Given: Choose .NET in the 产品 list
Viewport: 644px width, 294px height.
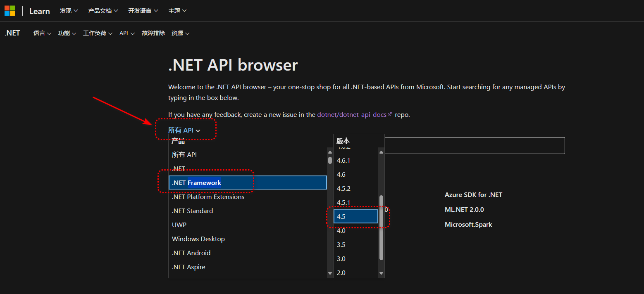Looking at the screenshot, I should tap(248, 168).
